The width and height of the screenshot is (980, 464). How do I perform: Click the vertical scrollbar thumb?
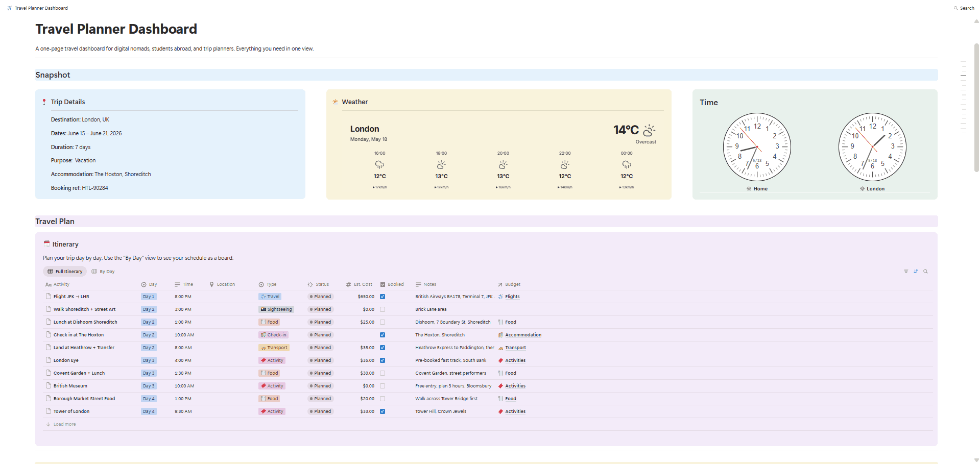(976, 107)
